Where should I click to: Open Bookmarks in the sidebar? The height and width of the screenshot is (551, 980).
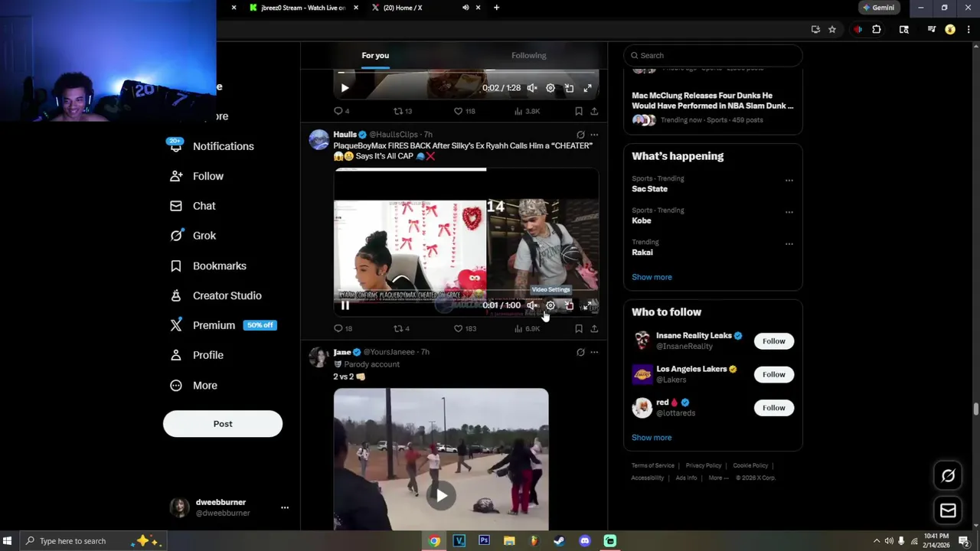(x=208, y=266)
